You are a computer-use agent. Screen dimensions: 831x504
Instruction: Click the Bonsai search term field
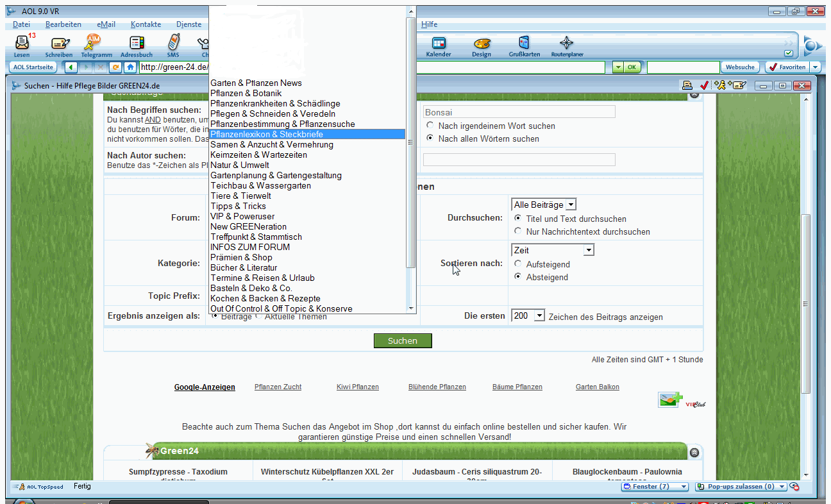pos(519,112)
